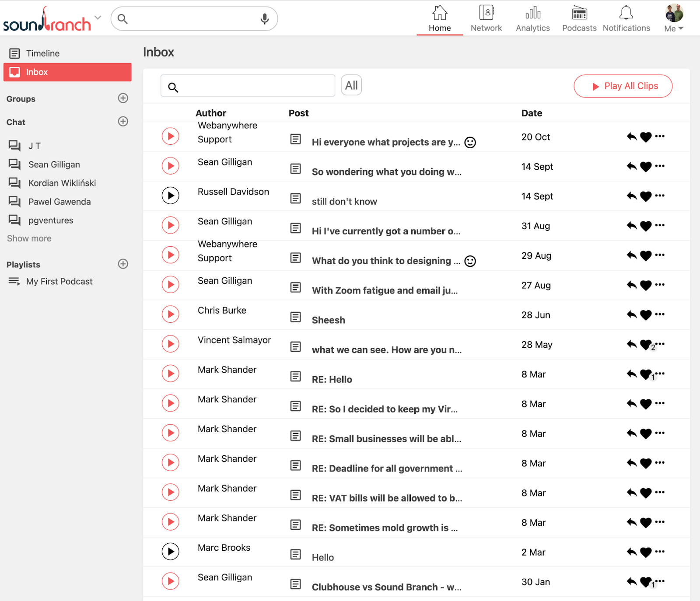The width and height of the screenshot is (700, 601).
Task: Click the Play All Clips button
Action: pyautogui.click(x=623, y=86)
